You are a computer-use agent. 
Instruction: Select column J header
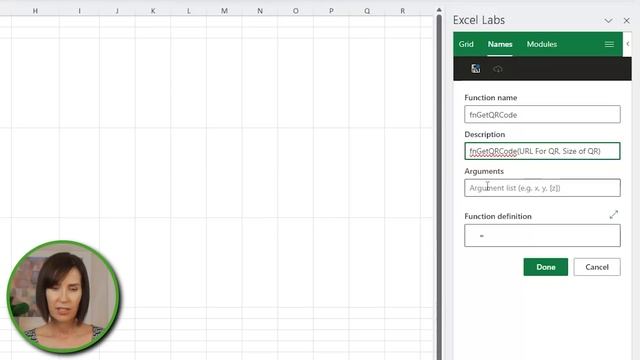click(x=117, y=11)
